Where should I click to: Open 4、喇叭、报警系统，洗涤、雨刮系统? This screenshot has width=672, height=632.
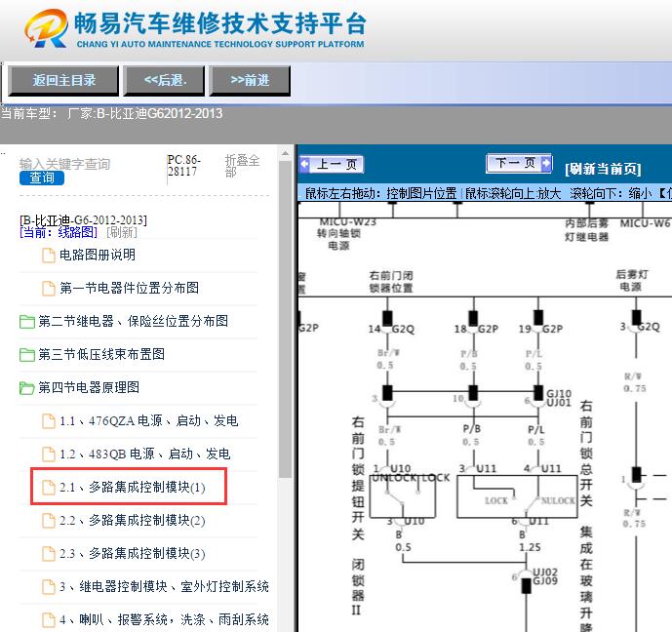tap(164, 619)
